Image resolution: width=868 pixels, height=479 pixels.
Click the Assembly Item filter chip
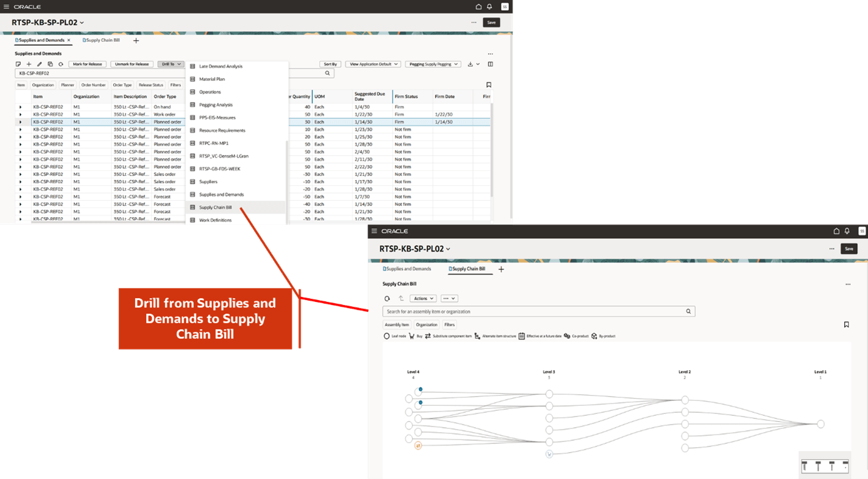click(x=397, y=325)
